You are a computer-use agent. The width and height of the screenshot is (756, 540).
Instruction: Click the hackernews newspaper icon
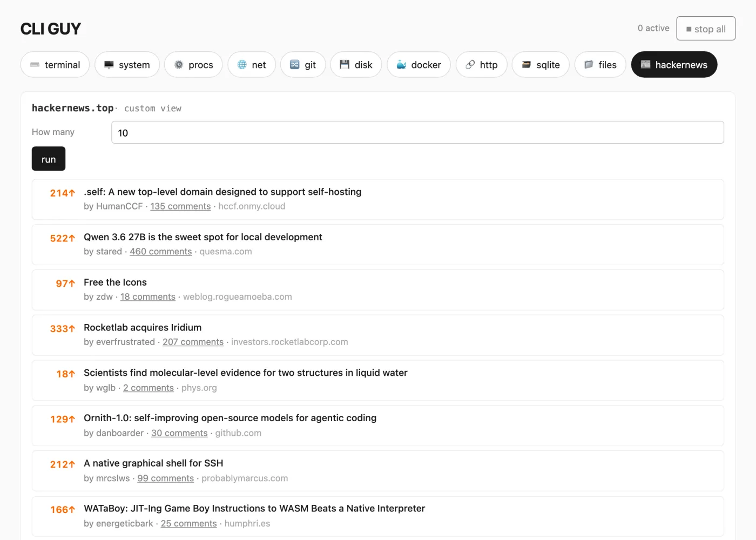tap(645, 65)
